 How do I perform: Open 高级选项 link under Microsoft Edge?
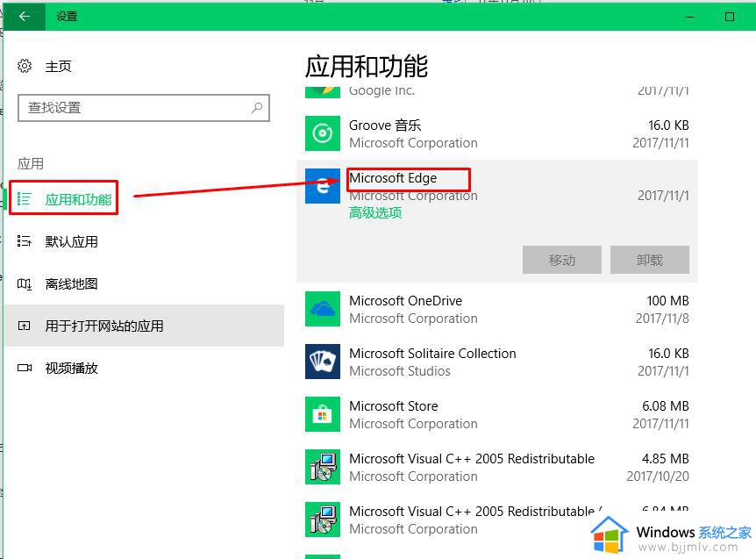[x=375, y=212]
